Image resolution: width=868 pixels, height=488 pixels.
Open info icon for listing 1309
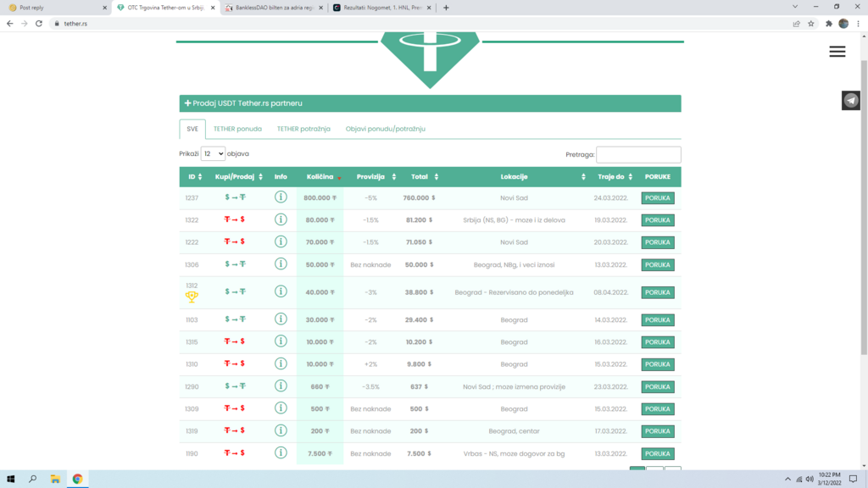[x=281, y=408]
